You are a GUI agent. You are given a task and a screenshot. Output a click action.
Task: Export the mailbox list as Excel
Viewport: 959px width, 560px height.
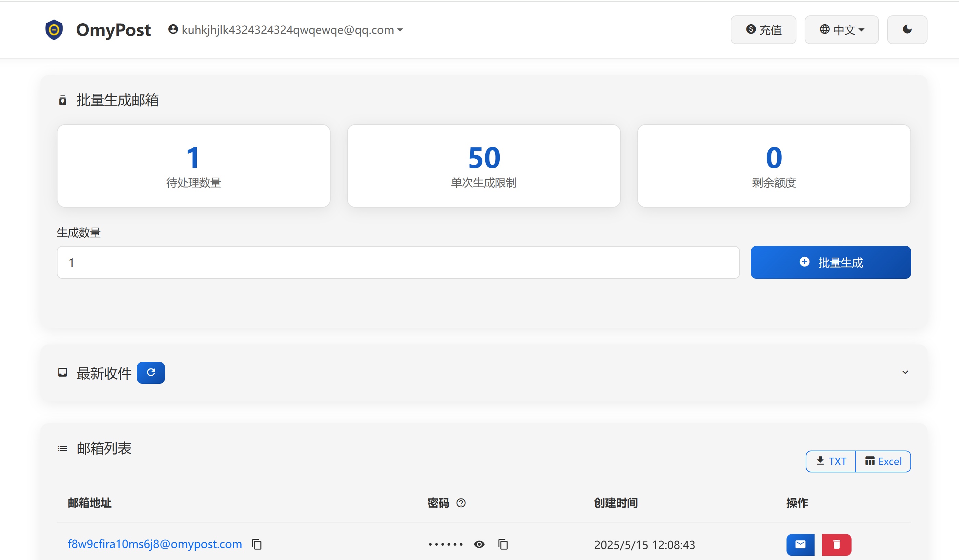pyautogui.click(x=883, y=461)
